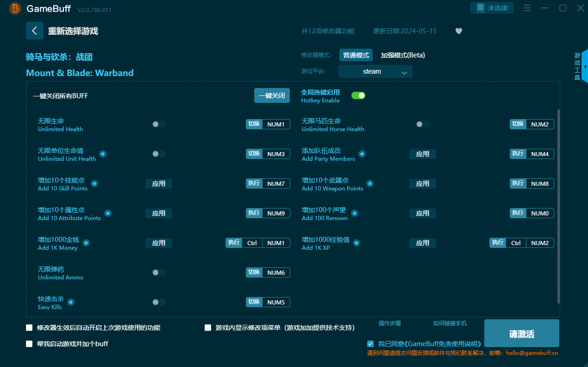This screenshot has width=588, height=367.
Task: Click Ctrl modifier field for Add 1K Money
Action: [x=252, y=243]
